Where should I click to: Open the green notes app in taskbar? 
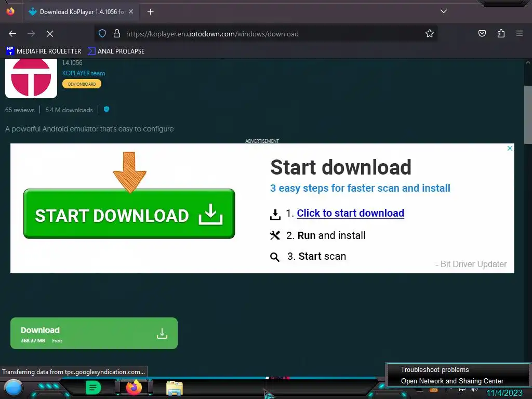click(94, 388)
